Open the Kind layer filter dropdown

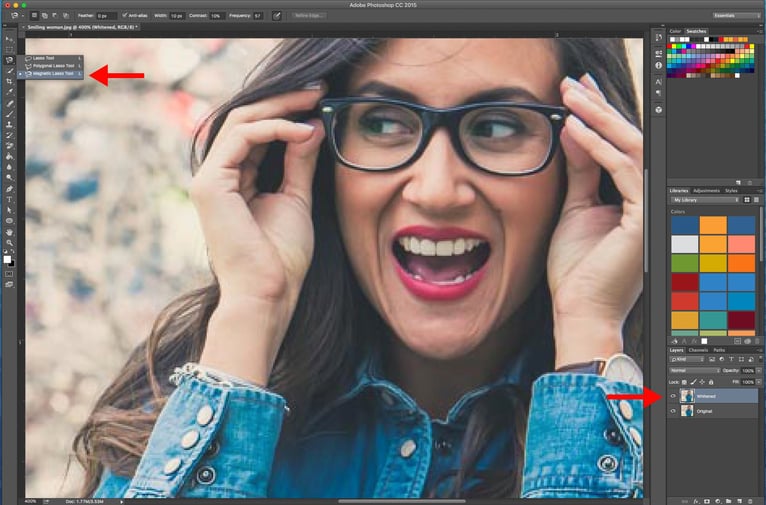pyautogui.click(x=686, y=359)
